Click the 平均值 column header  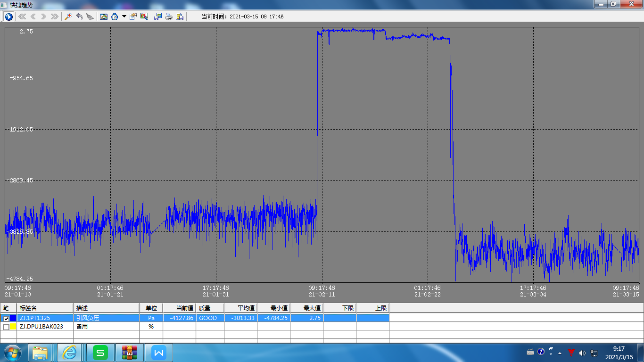point(240,308)
